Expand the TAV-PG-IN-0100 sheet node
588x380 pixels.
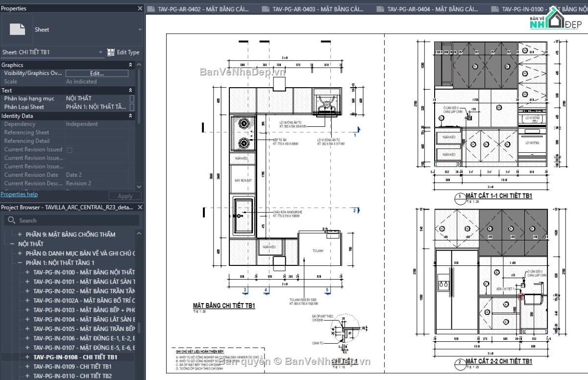click(x=28, y=272)
